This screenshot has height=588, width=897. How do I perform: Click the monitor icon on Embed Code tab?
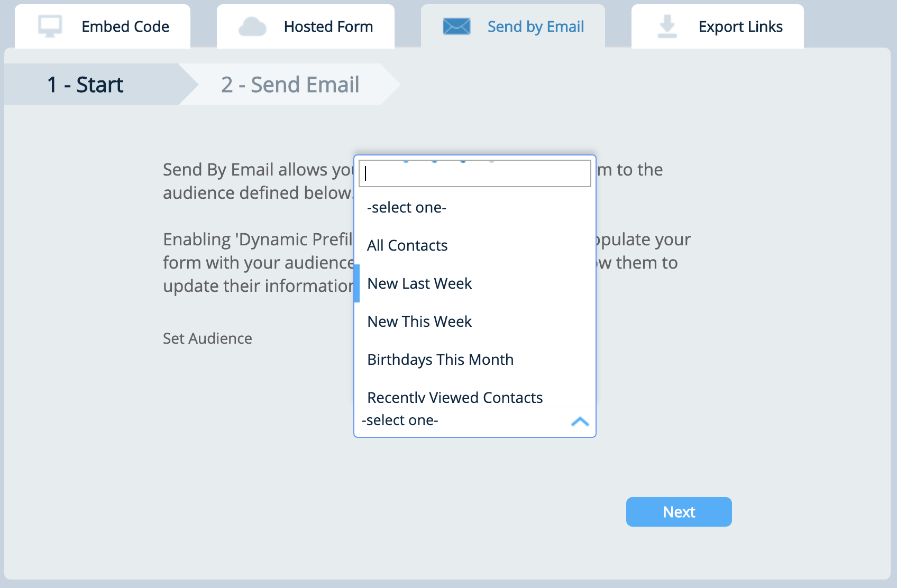point(50,25)
